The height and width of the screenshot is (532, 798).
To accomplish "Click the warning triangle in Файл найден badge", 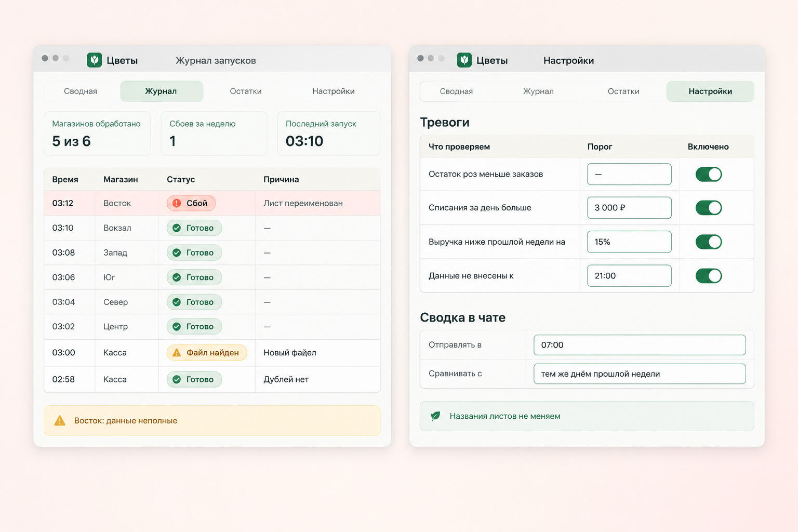I will tap(177, 353).
